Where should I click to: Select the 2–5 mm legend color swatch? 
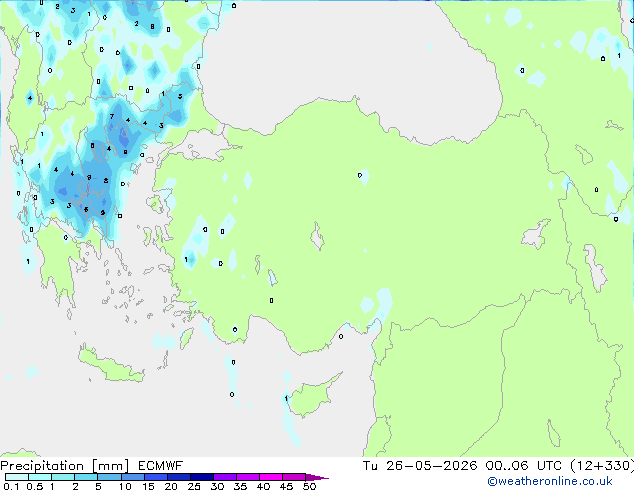(x=86, y=477)
